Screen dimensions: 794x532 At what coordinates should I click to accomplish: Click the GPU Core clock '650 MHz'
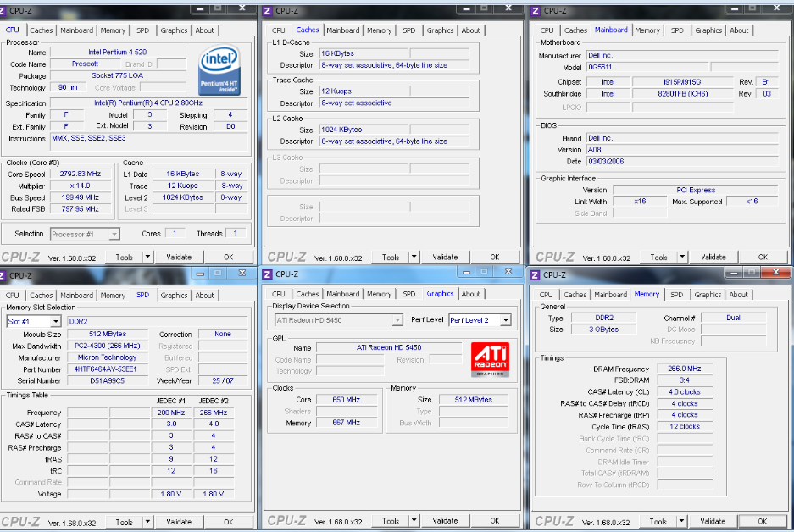pyautogui.click(x=347, y=399)
